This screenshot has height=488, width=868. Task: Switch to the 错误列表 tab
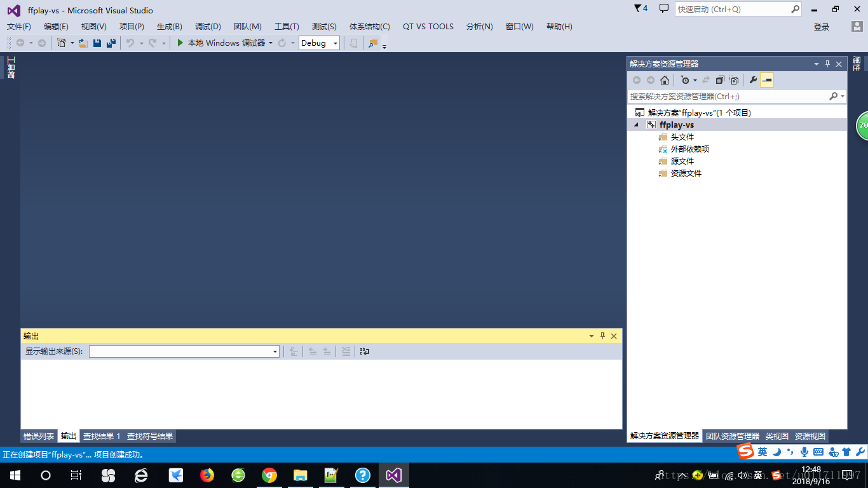click(39, 437)
